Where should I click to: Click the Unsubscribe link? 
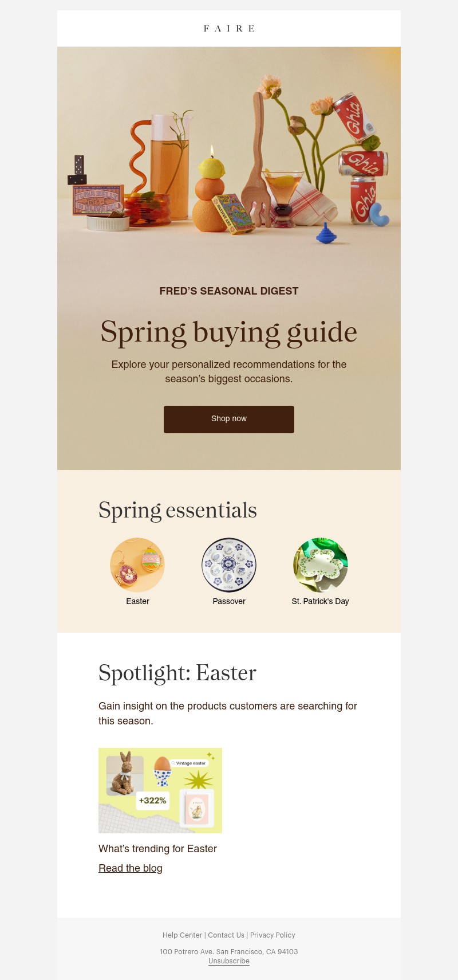[x=228, y=961]
